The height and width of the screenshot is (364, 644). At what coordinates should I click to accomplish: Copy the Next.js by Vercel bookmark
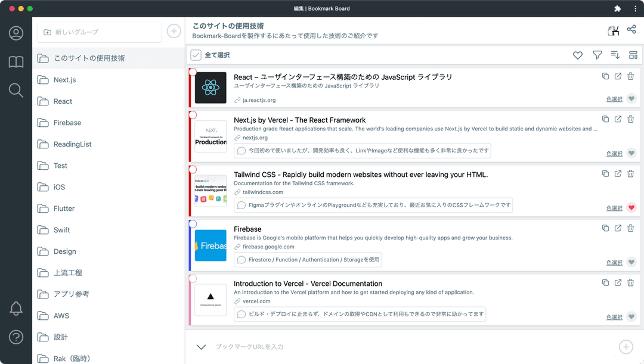(x=605, y=119)
